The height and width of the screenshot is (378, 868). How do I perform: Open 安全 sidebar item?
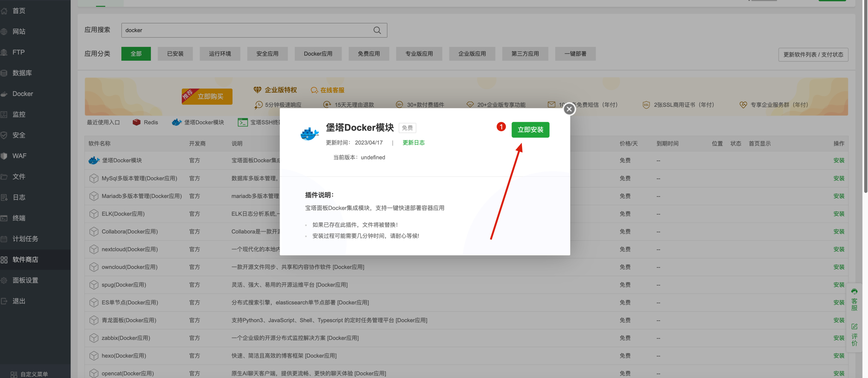(x=35, y=135)
